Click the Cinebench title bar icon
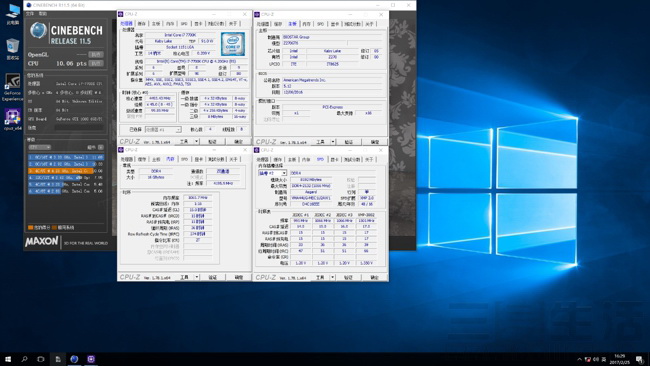Screen dimensions: 650x366 (29, 5)
